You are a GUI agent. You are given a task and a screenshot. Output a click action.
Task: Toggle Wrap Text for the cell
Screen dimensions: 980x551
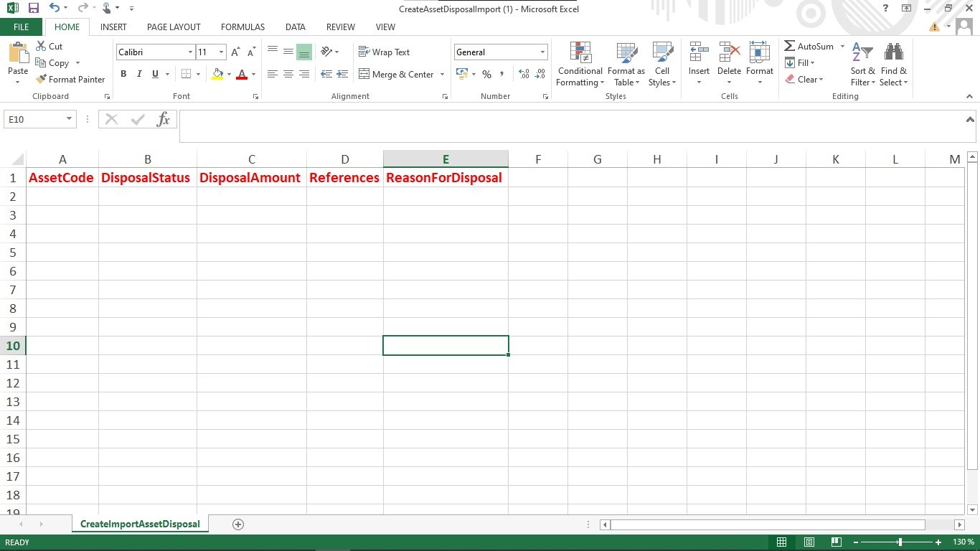[384, 52]
